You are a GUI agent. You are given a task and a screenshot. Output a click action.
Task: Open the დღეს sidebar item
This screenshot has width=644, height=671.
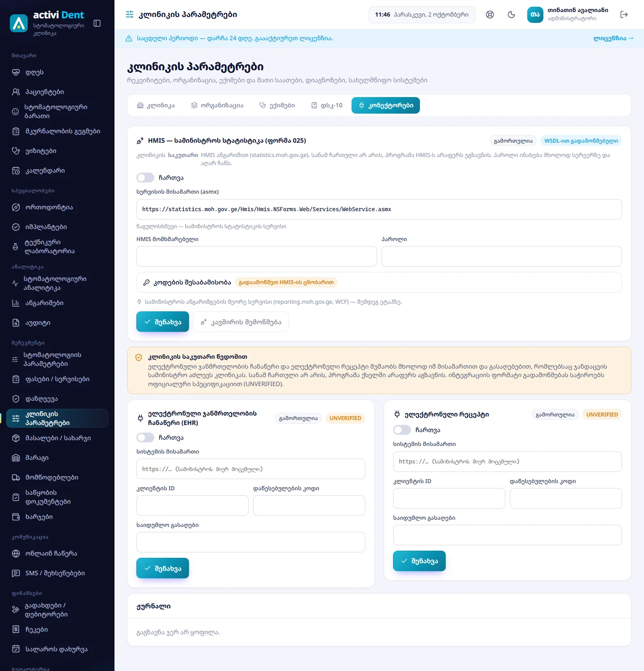[x=57, y=72]
